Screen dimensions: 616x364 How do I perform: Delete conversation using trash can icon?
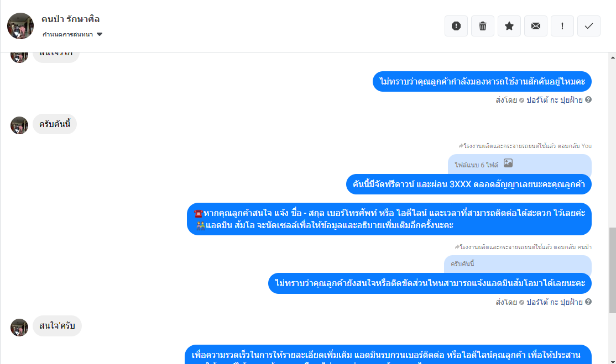coord(482,26)
